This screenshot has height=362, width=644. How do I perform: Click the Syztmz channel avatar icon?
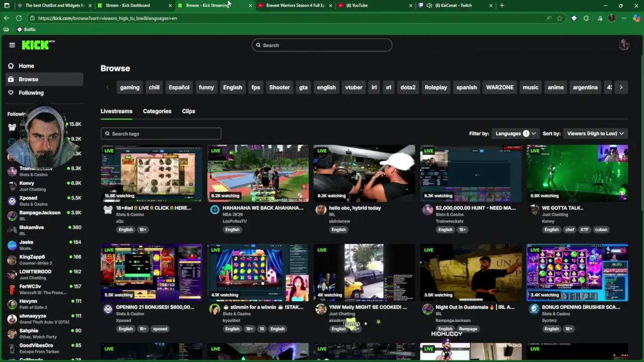[x=534, y=309]
